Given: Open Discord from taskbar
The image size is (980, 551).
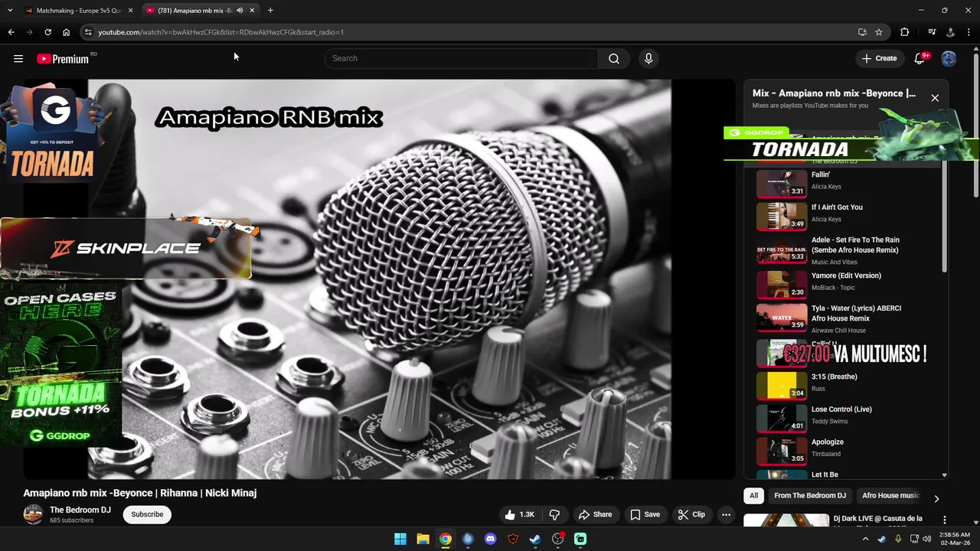Looking at the screenshot, I should pos(491,539).
